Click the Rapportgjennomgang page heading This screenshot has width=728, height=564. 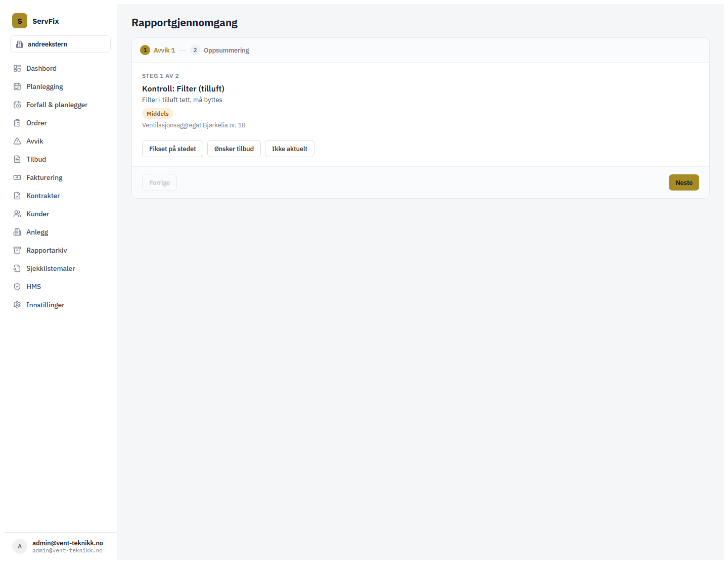click(185, 23)
